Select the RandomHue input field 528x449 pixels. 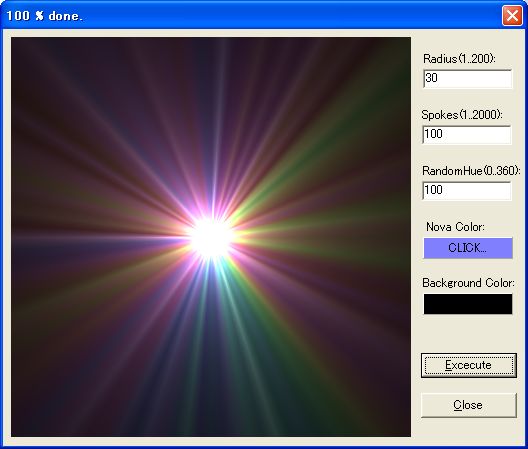(467, 190)
